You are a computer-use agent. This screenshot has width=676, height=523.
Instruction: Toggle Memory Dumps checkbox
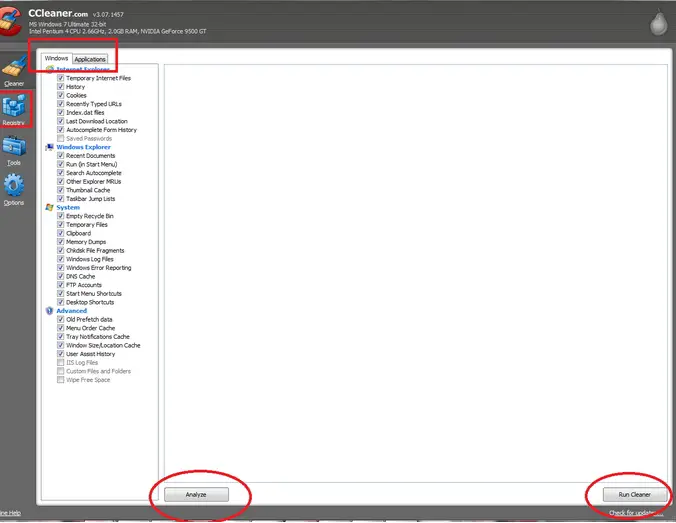click(61, 242)
